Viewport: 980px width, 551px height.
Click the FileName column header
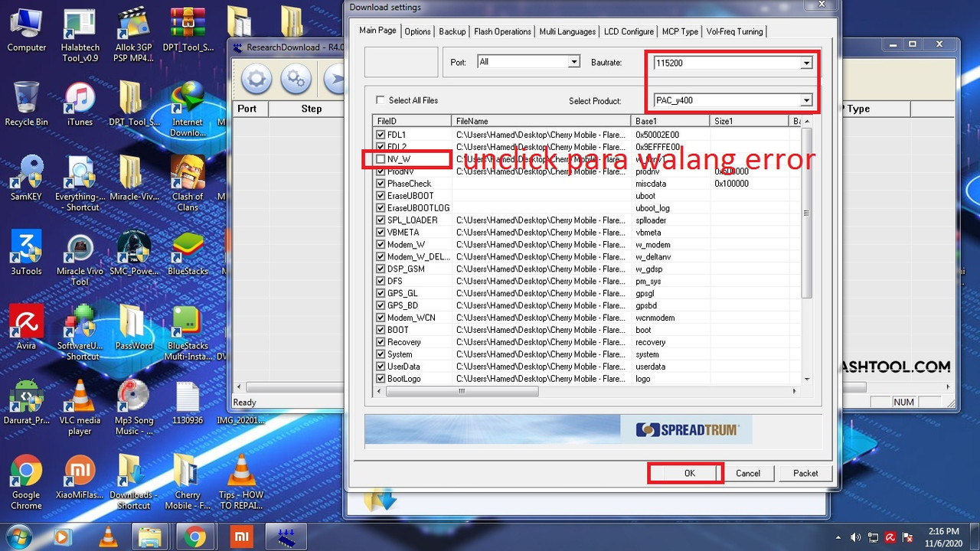[x=542, y=121]
